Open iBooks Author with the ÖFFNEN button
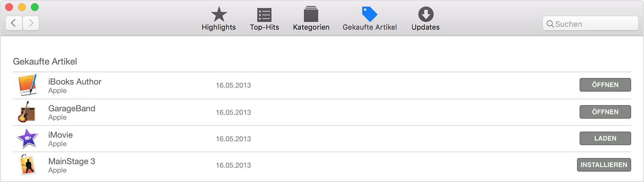 click(605, 85)
